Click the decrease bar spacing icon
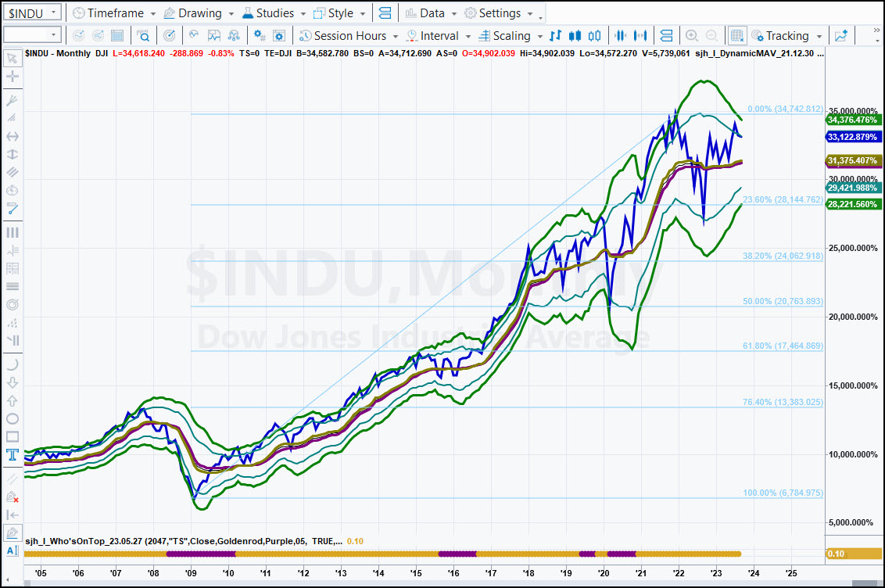 tap(620, 35)
